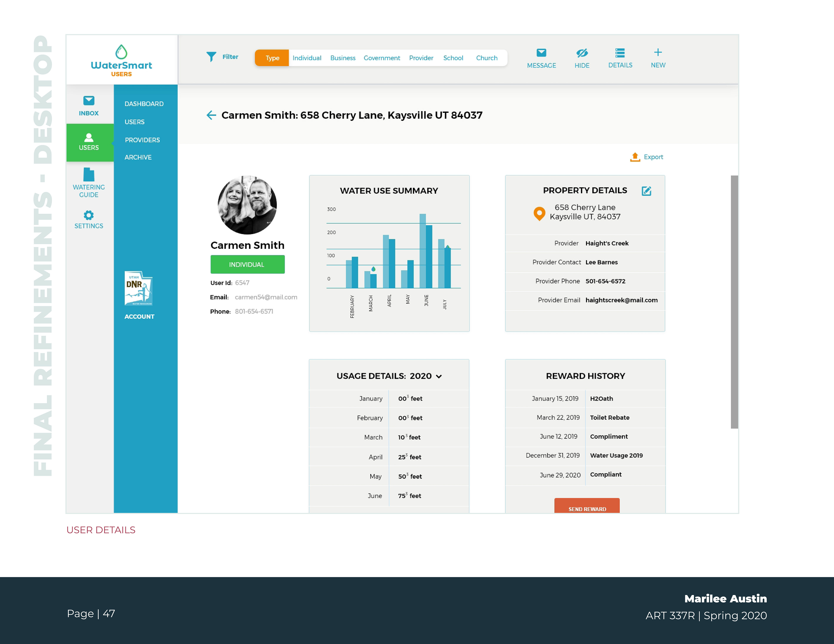Click email carmen54@mail.com
The image size is (834, 644).
tap(266, 297)
